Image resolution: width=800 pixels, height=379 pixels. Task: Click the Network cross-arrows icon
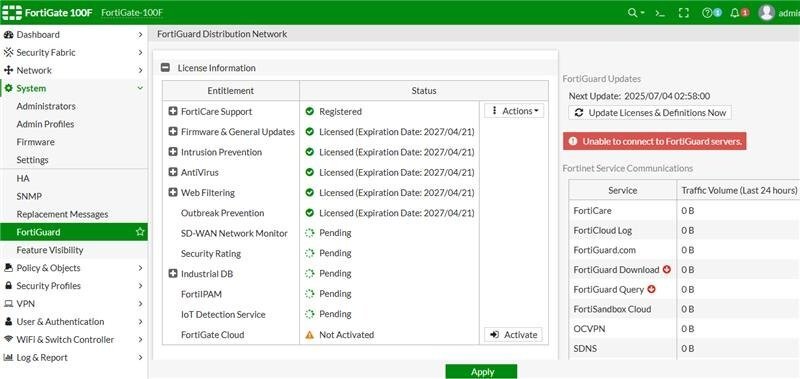8,70
